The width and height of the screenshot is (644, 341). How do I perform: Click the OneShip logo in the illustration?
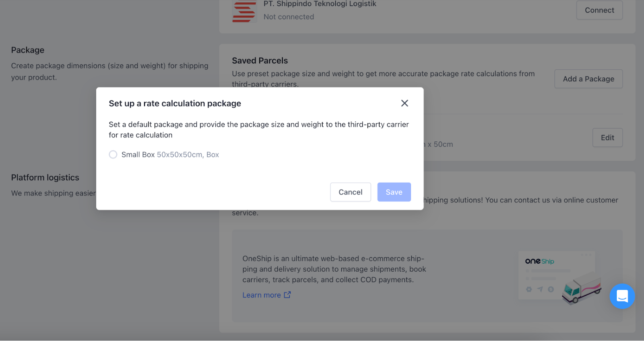click(539, 261)
